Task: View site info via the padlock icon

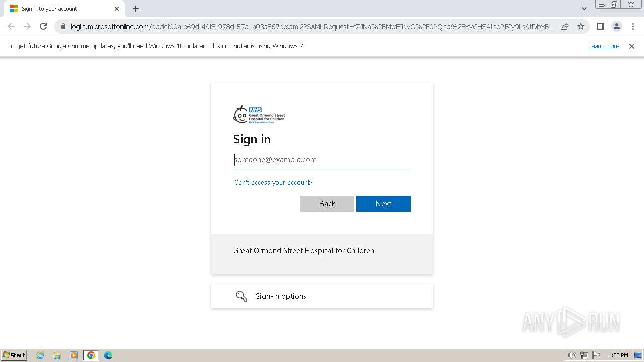Action: (x=63, y=26)
